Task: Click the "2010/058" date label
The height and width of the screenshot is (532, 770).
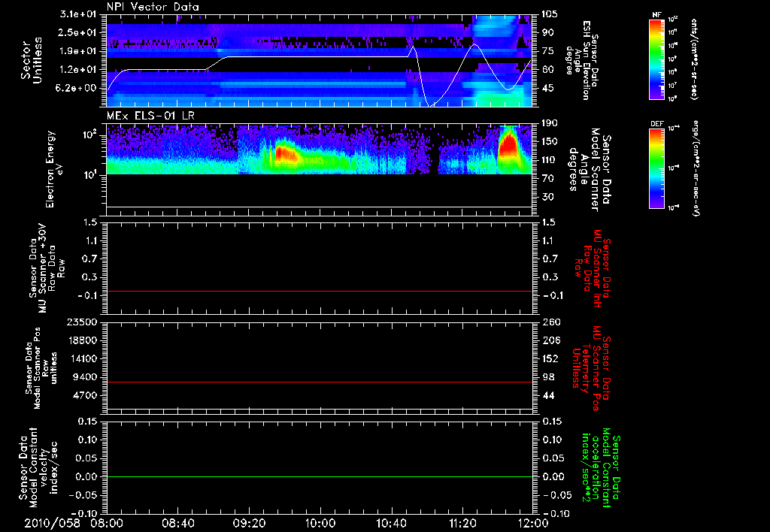Action: [52, 523]
